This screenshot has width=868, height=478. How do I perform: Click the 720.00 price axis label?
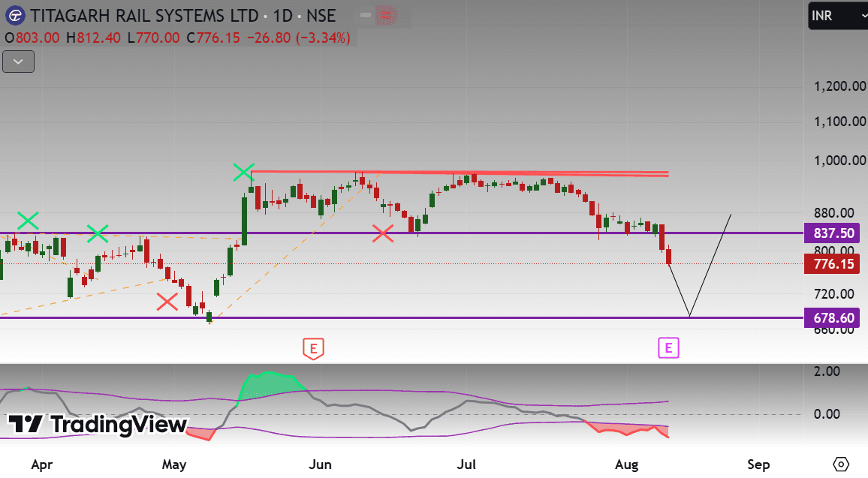(833, 293)
